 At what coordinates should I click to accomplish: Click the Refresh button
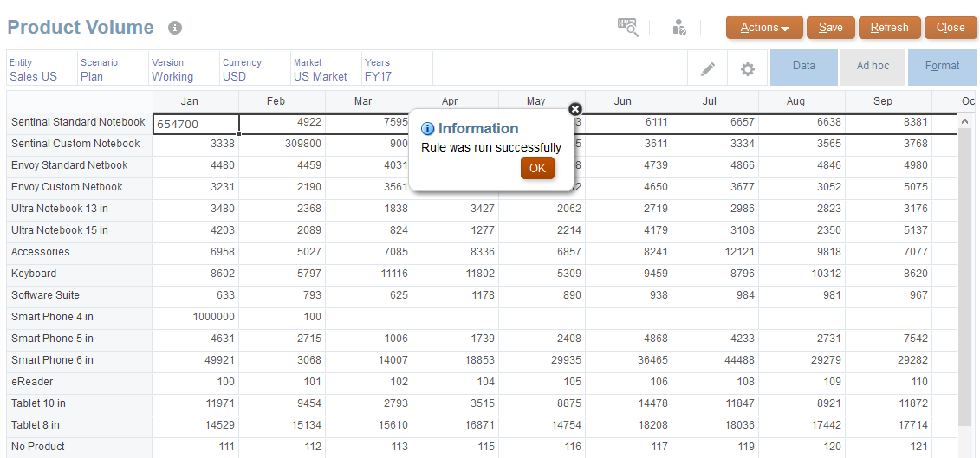coord(889,28)
